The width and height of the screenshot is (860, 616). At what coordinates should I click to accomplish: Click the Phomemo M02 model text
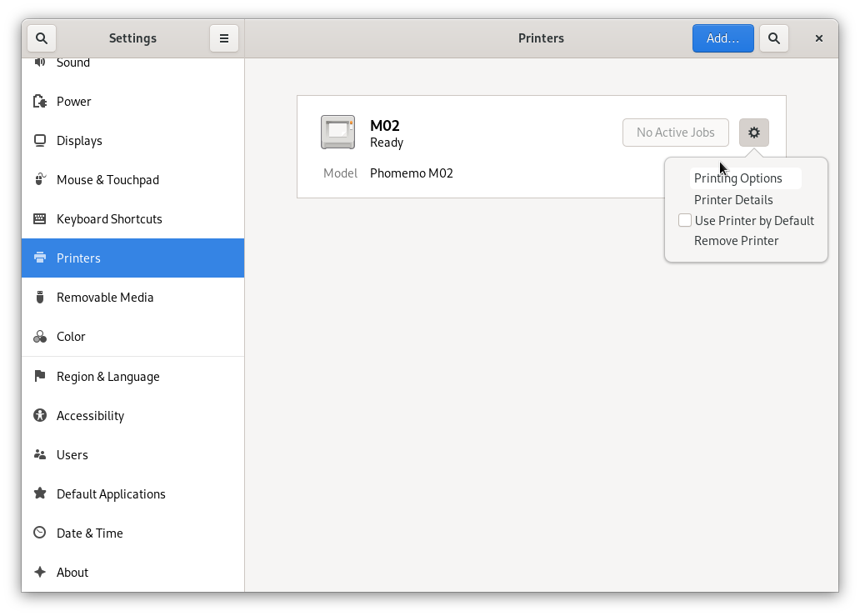(412, 173)
